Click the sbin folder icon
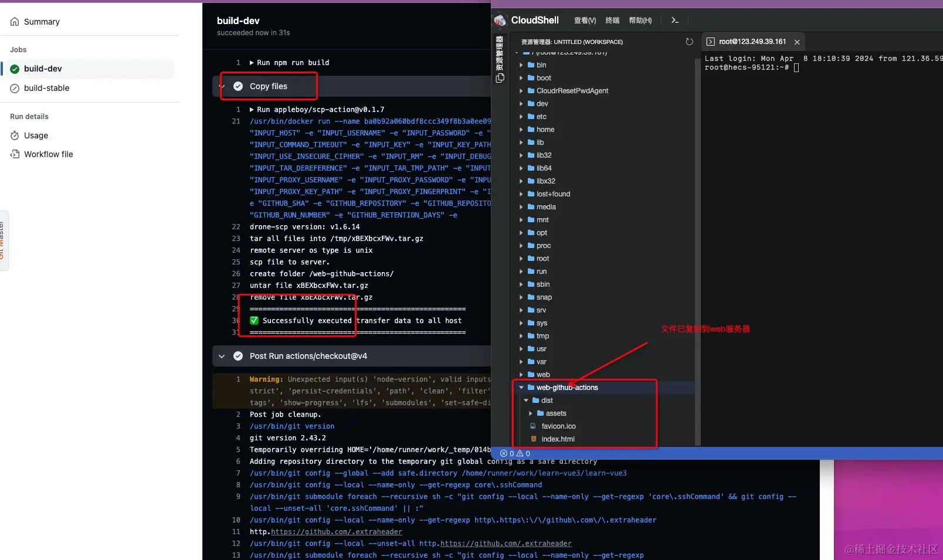The width and height of the screenshot is (943, 560). click(531, 284)
